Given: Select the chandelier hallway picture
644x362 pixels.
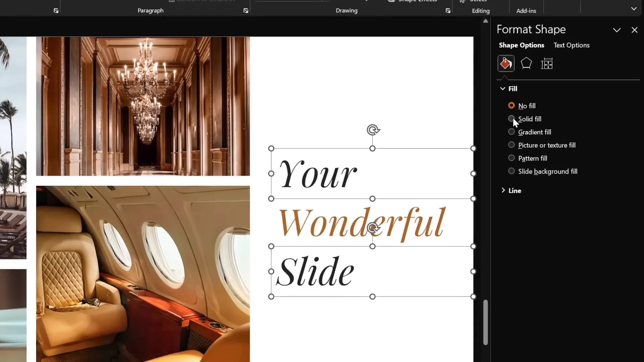Looking at the screenshot, I should [143, 106].
